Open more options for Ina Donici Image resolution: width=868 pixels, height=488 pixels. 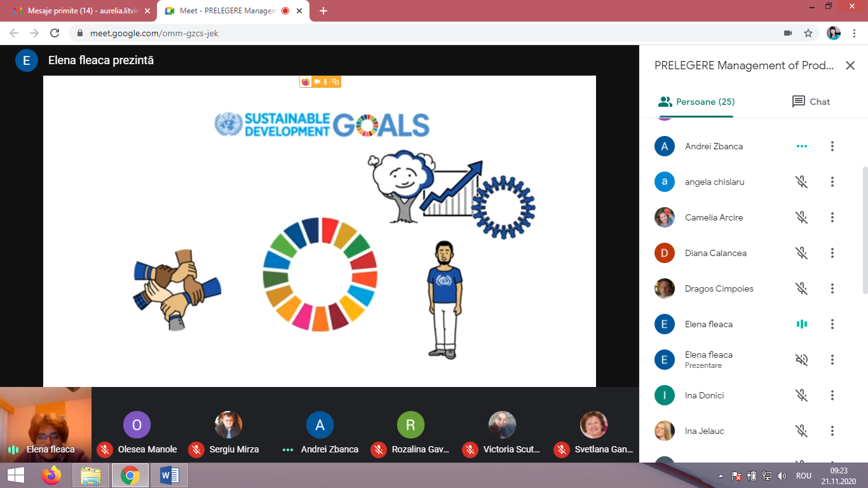(832, 395)
